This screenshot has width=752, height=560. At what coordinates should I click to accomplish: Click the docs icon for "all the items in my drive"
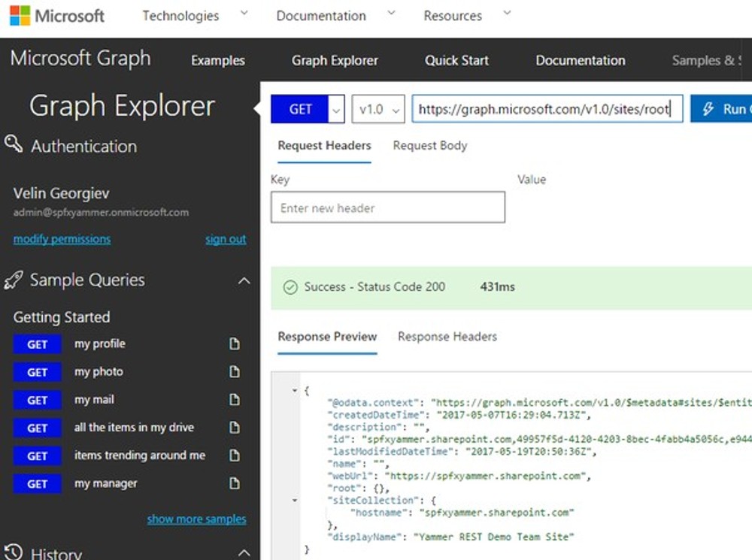(233, 428)
